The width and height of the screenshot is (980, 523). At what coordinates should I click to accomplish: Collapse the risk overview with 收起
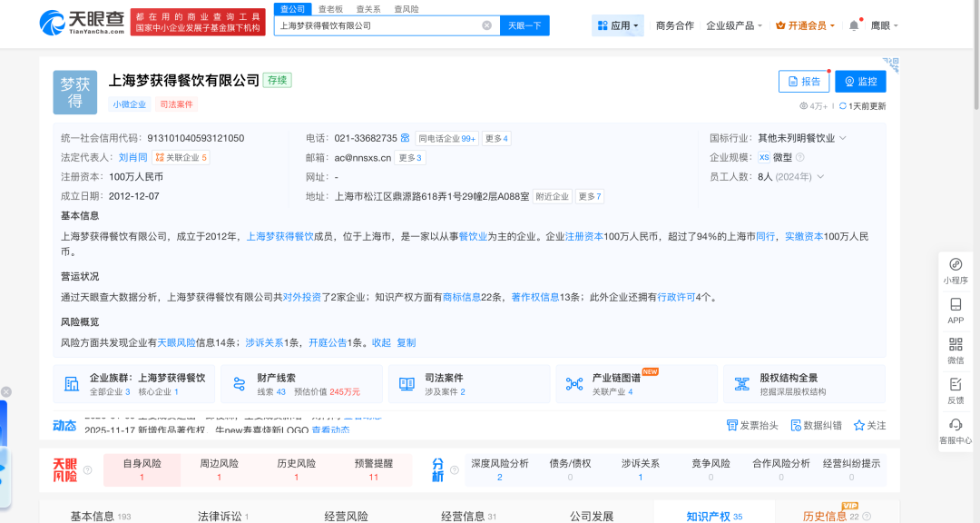[381, 342]
